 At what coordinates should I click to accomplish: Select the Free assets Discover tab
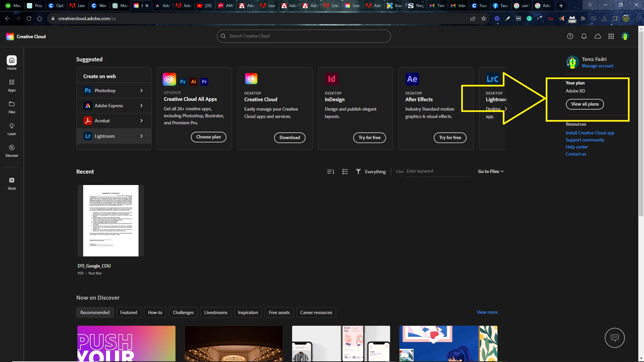click(279, 312)
